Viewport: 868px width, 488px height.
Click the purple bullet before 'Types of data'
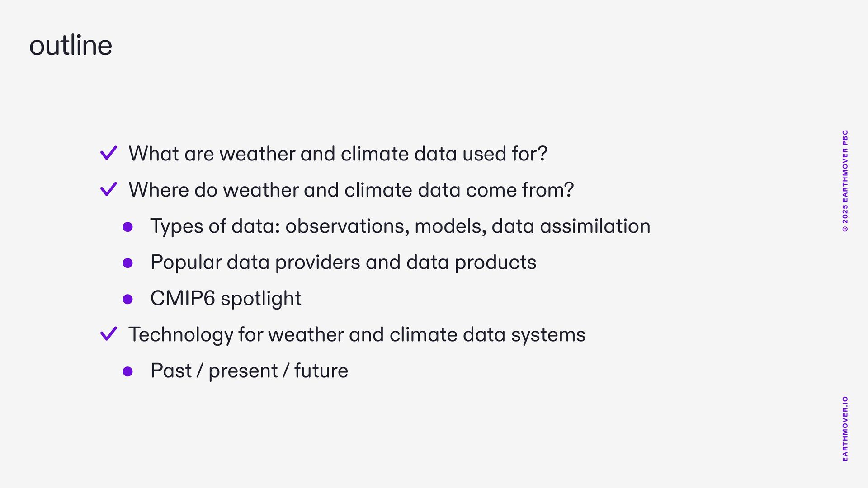pos(128,227)
